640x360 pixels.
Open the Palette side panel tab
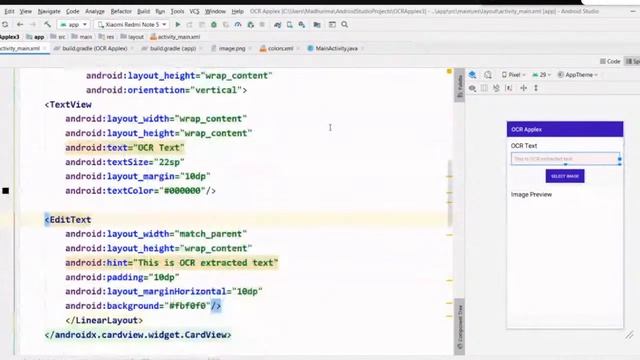point(460,86)
